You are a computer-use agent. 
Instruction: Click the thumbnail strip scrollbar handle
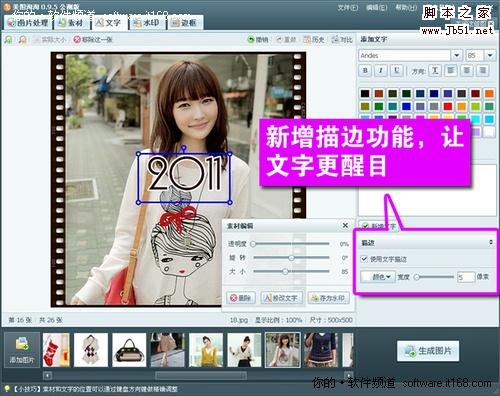[201, 376]
